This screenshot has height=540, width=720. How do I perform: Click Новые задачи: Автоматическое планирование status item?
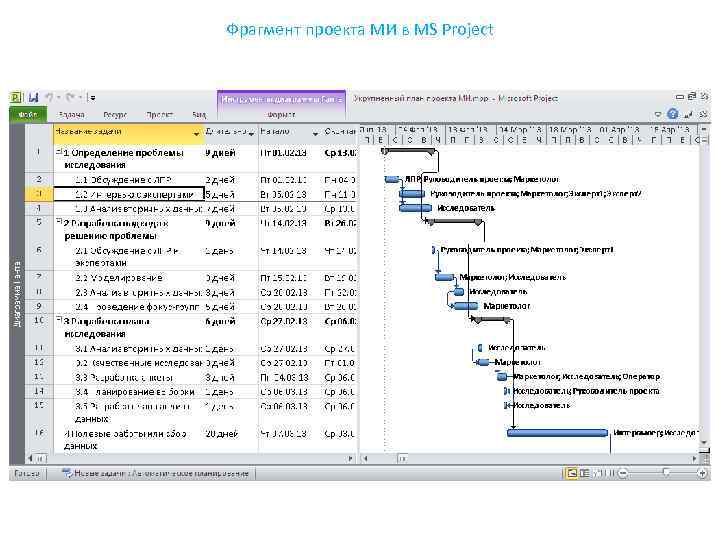pos(156,473)
